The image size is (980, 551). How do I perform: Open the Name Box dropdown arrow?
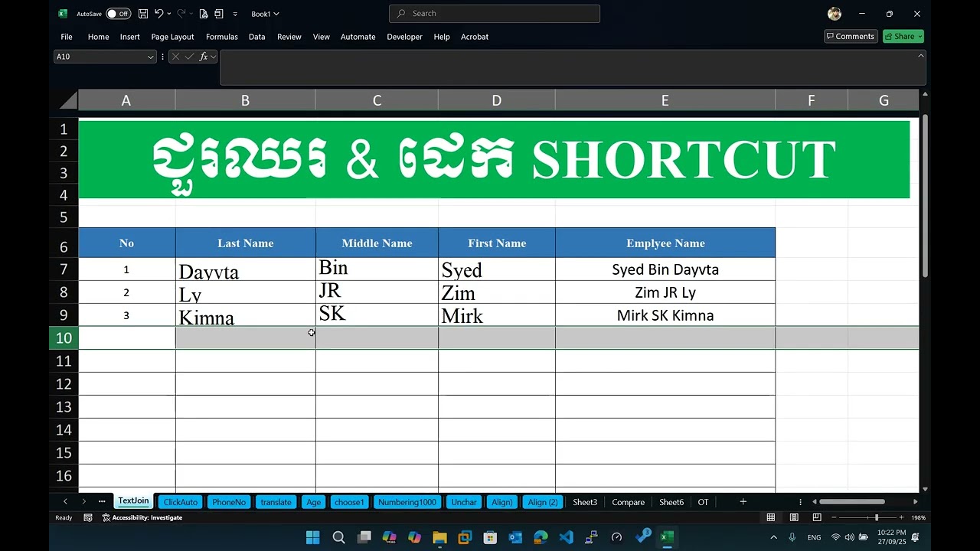(150, 57)
